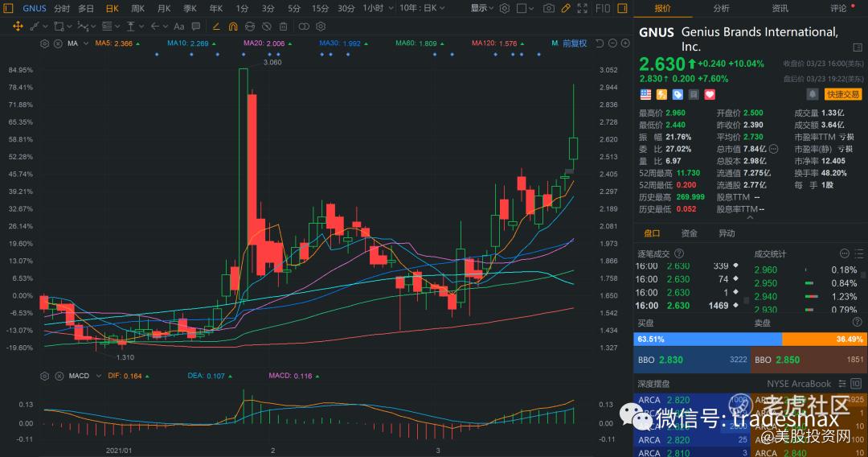Open the stock profile card icon

pyautogui.click(x=858, y=47)
